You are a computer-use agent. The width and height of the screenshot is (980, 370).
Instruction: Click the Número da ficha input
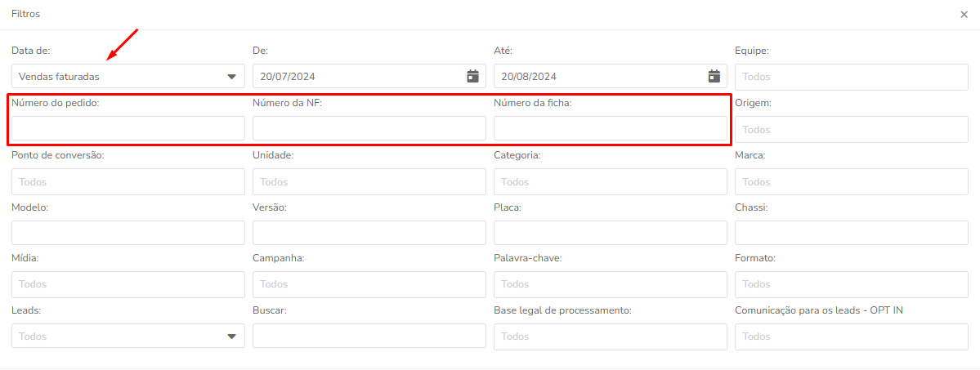611,128
